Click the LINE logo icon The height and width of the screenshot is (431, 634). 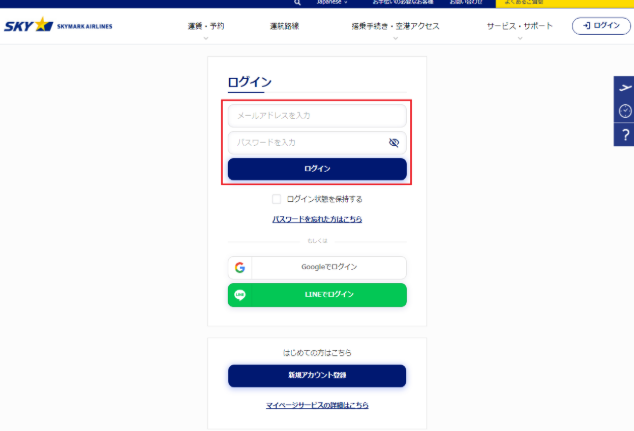click(x=240, y=295)
